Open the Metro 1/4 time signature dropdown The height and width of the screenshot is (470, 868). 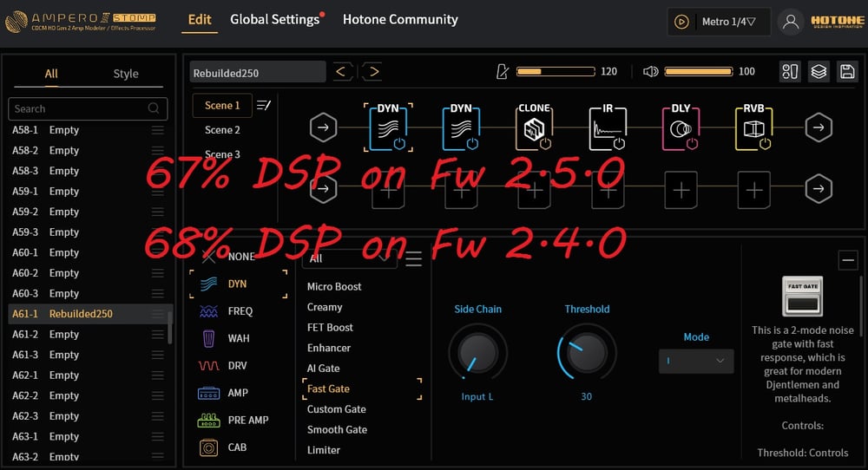tap(728, 22)
